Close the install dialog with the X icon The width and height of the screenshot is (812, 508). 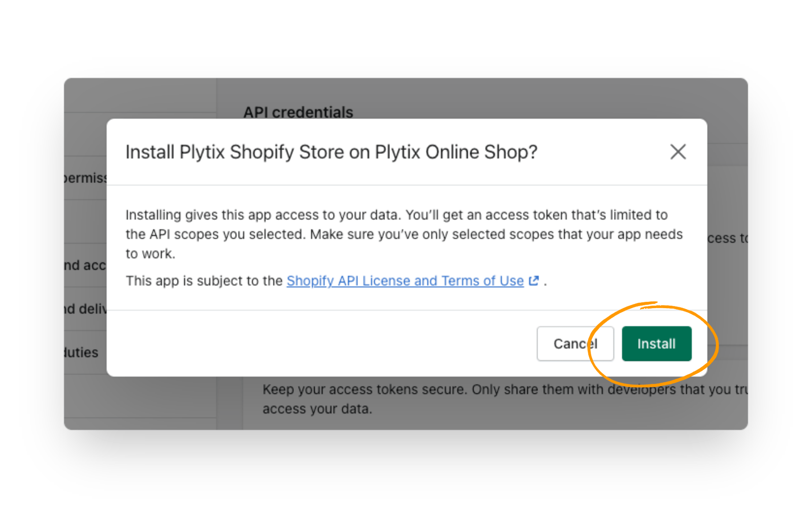[x=678, y=152]
